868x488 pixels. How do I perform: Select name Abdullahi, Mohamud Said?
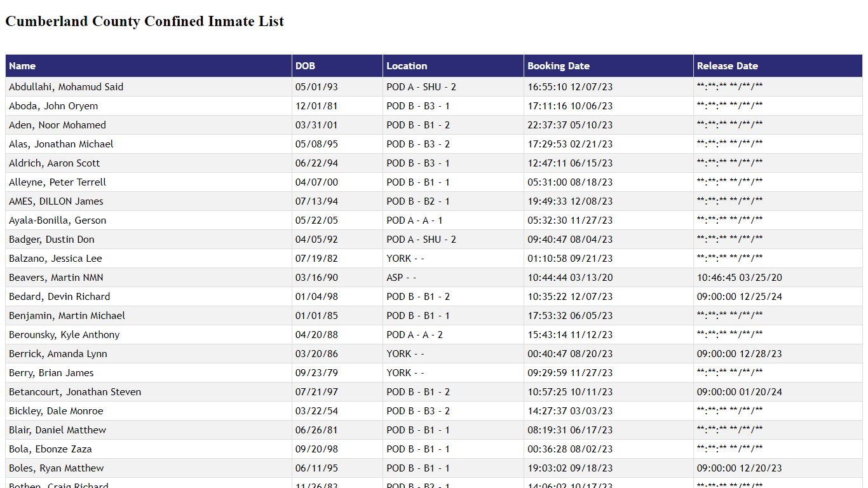(66, 87)
